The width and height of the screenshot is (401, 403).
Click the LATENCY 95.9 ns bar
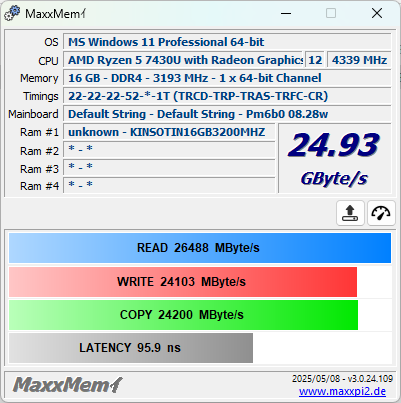[131, 348]
